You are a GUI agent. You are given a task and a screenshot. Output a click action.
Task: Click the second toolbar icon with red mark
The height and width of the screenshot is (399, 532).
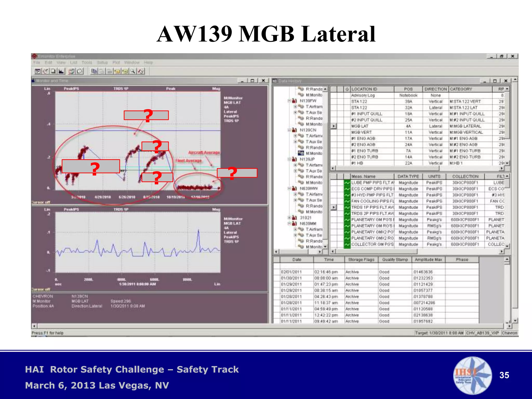coord(45,71)
